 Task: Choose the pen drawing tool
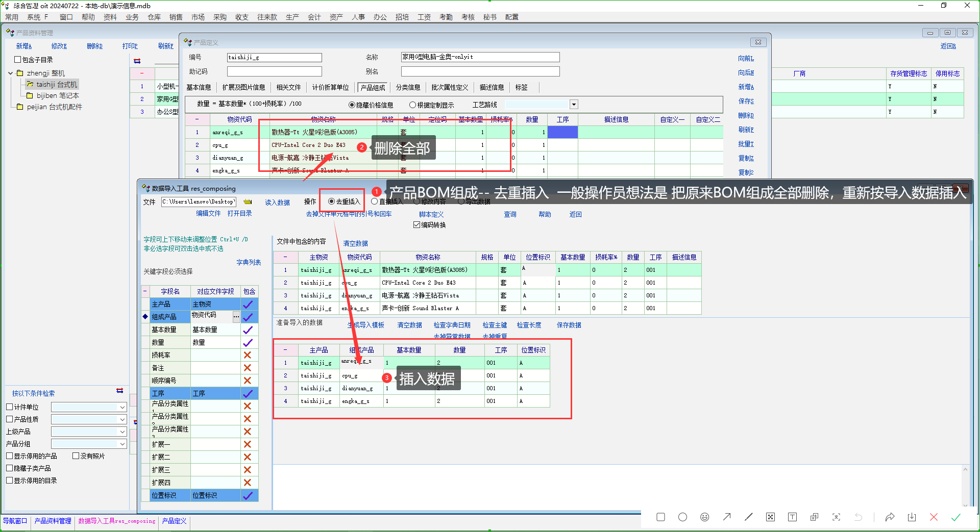748,517
